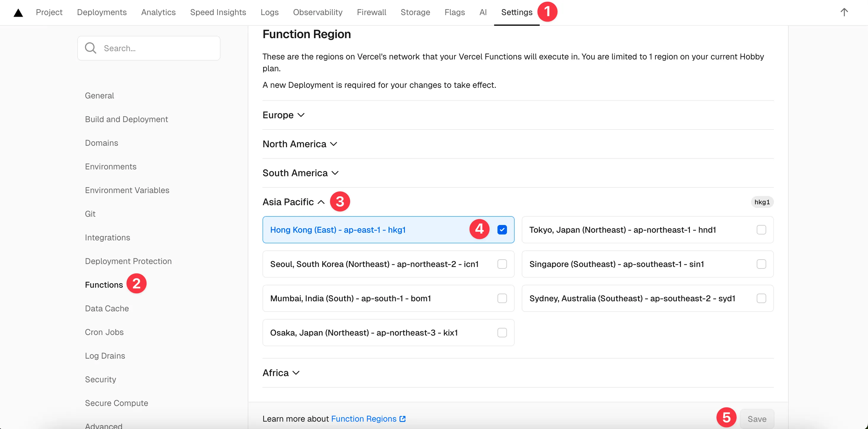Go to Cron Jobs settings

[104, 332]
